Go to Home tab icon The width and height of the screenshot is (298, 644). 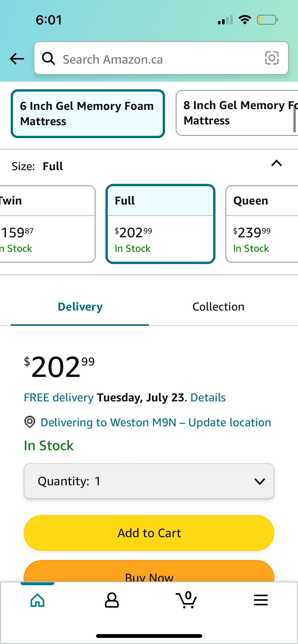point(37,600)
